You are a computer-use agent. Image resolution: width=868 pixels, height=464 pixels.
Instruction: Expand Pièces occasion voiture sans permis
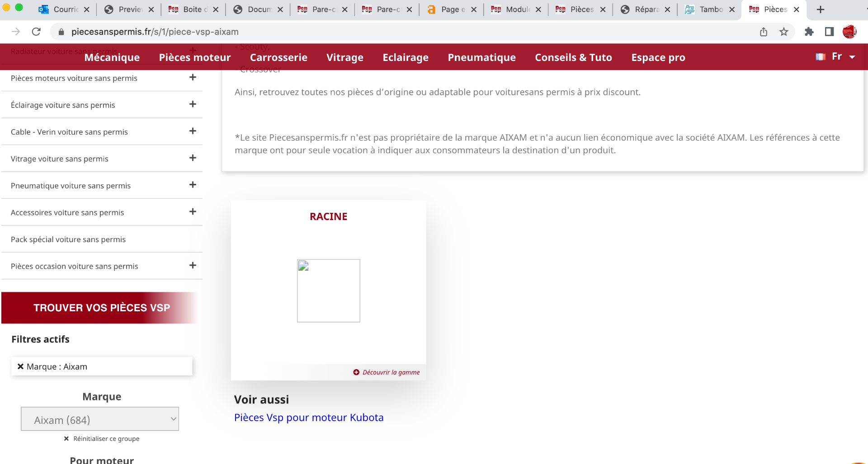pos(193,265)
